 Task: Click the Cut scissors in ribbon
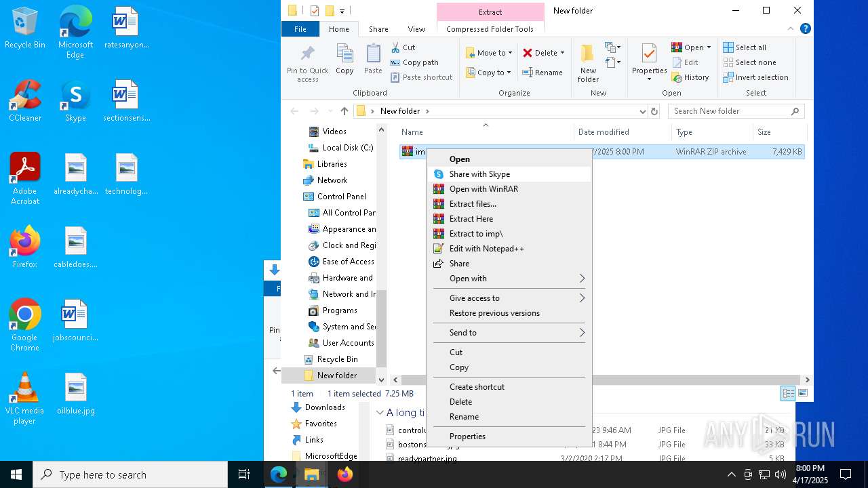[x=403, y=47]
